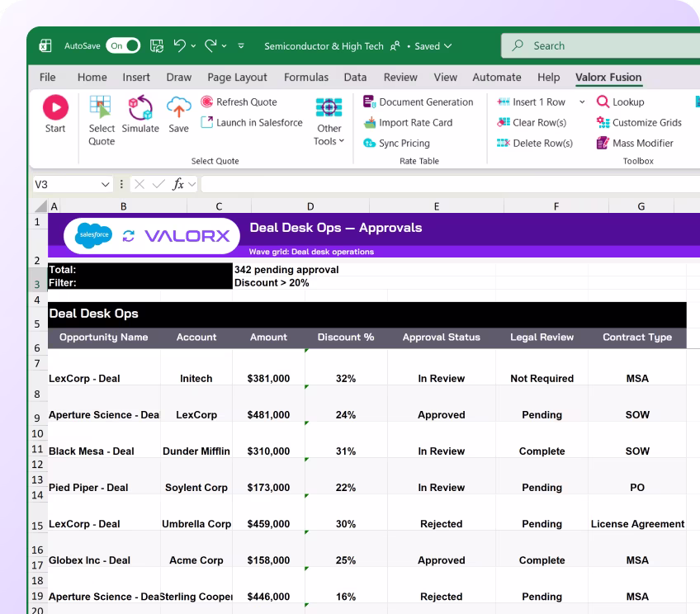This screenshot has height=614, width=700.
Task: Switch to the Insert tab
Action: point(136,78)
